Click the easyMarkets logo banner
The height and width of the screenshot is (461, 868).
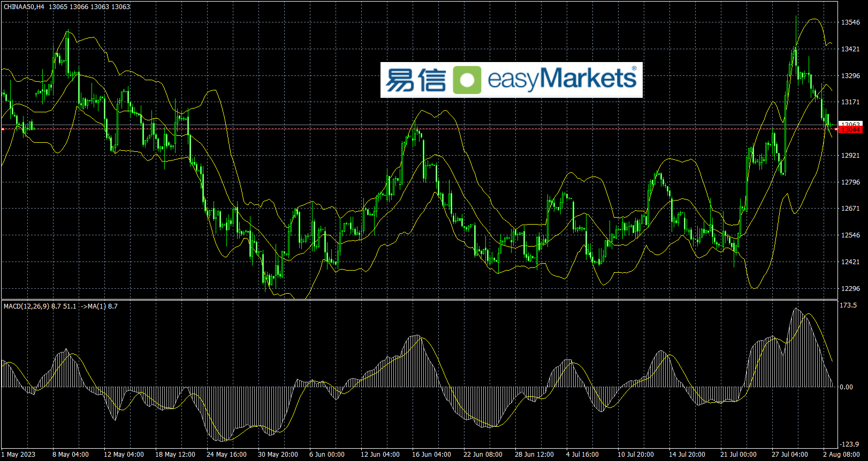click(511, 80)
